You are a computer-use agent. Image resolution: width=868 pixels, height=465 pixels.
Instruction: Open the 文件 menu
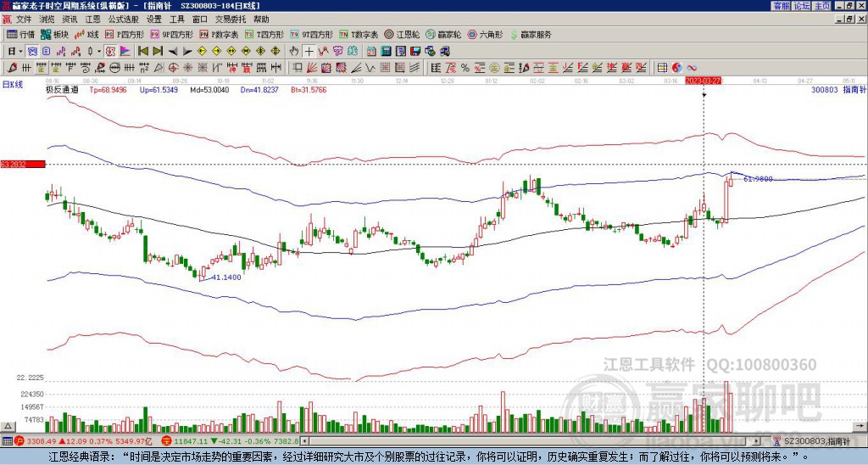click(24, 20)
